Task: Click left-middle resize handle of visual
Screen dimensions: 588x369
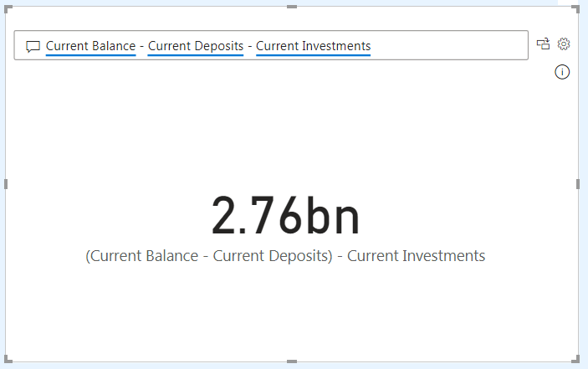Action: (6, 184)
